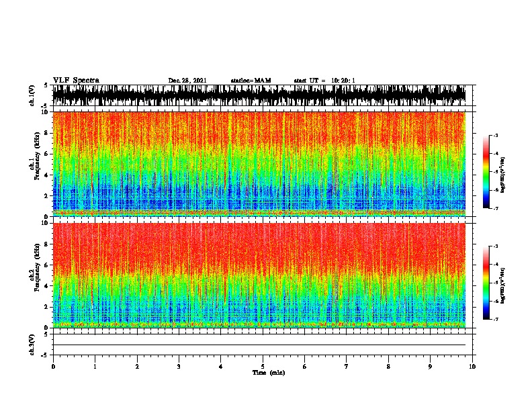The height and width of the screenshot is (411, 532).
Task: Click time axis tick label 3
Action: coord(179,367)
